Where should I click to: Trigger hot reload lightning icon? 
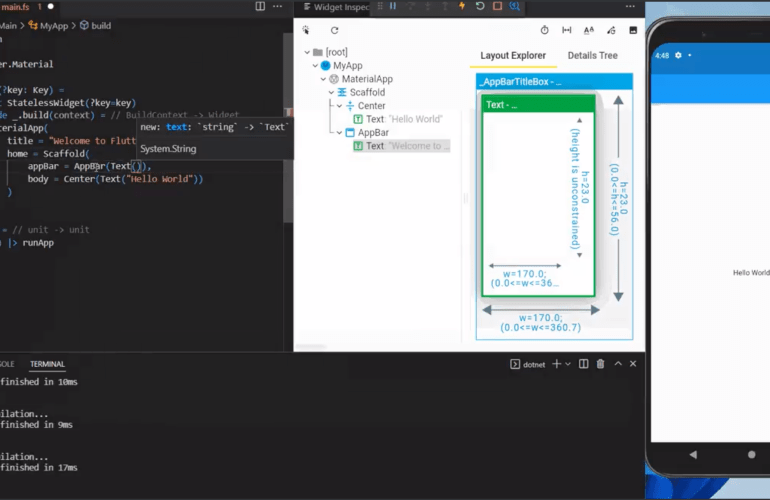click(x=461, y=7)
